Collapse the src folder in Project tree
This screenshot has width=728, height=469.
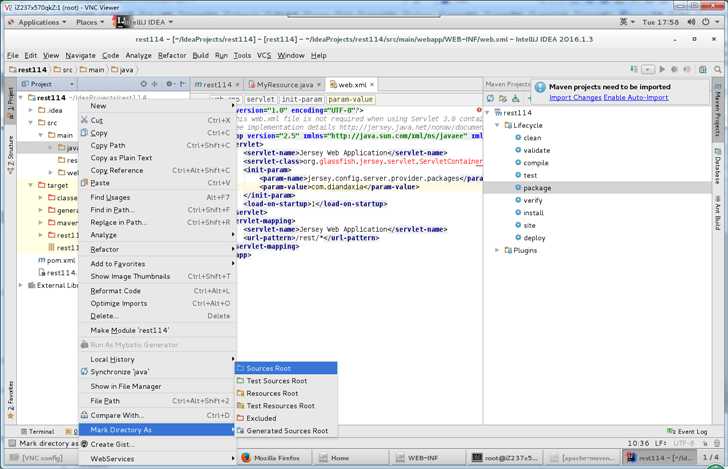[x=31, y=123]
